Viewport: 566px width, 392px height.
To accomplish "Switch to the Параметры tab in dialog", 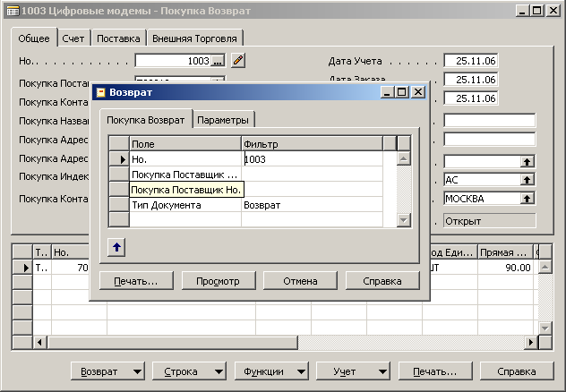I will (x=223, y=120).
